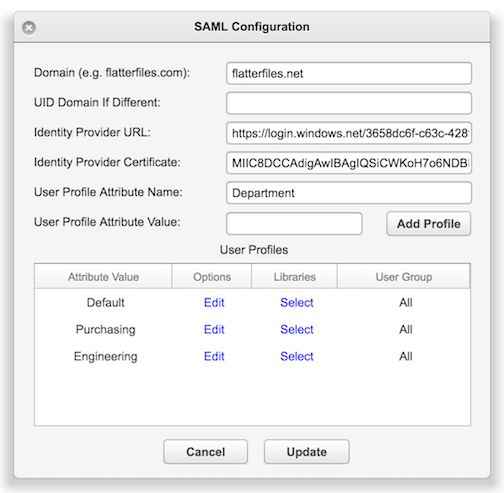Select the Identity Provider Certificate field
The width and height of the screenshot is (504, 493).
pyautogui.click(x=349, y=163)
